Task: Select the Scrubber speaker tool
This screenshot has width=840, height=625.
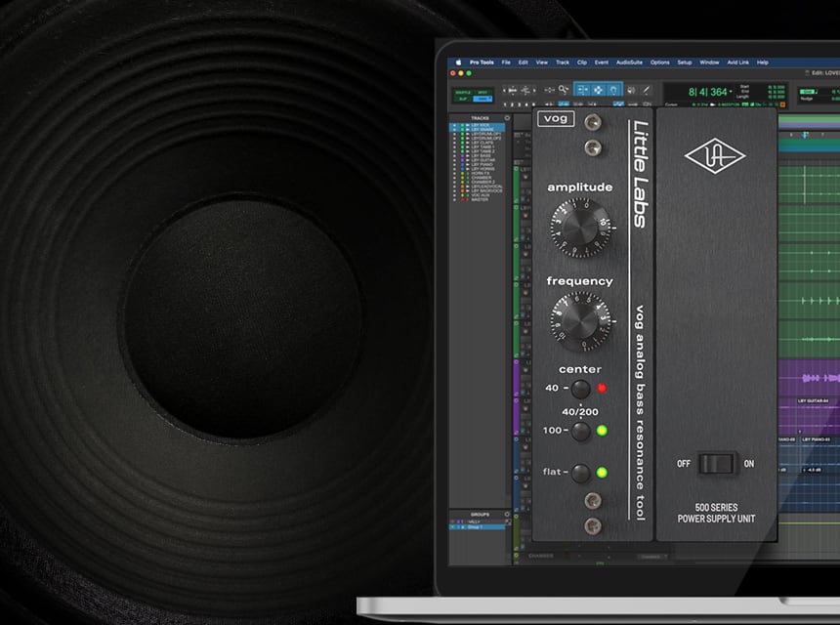Action: pyautogui.click(x=631, y=90)
